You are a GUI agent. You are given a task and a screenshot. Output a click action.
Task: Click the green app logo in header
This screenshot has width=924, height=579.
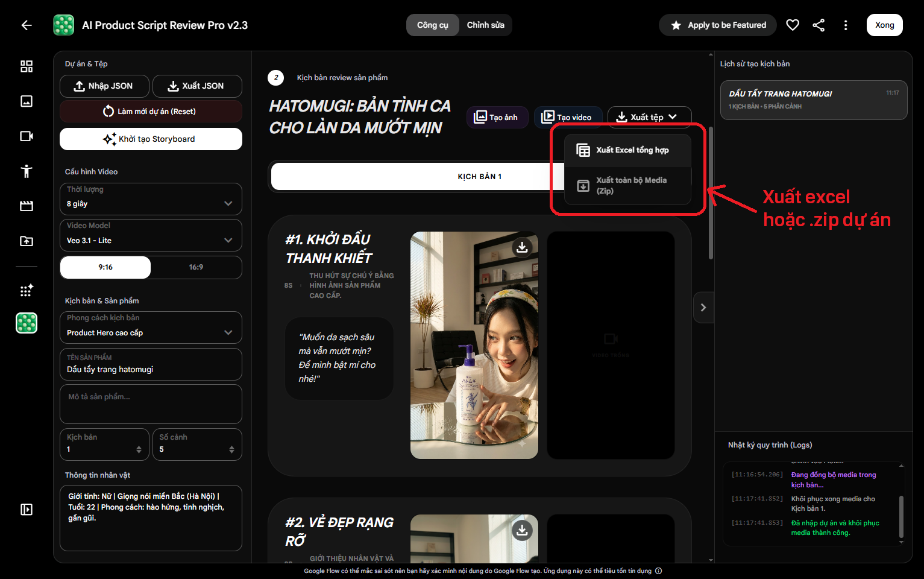click(x=64, y=25)
